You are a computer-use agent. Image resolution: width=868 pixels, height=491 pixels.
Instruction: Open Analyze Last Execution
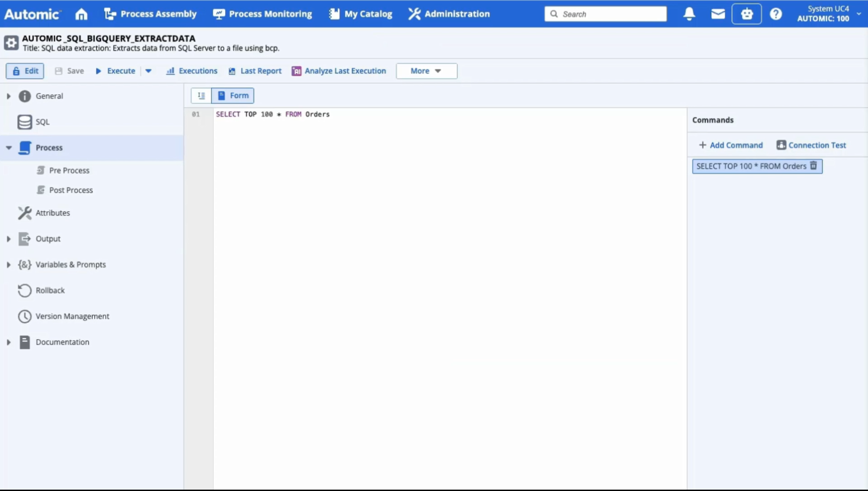click(x=339, y=71)
